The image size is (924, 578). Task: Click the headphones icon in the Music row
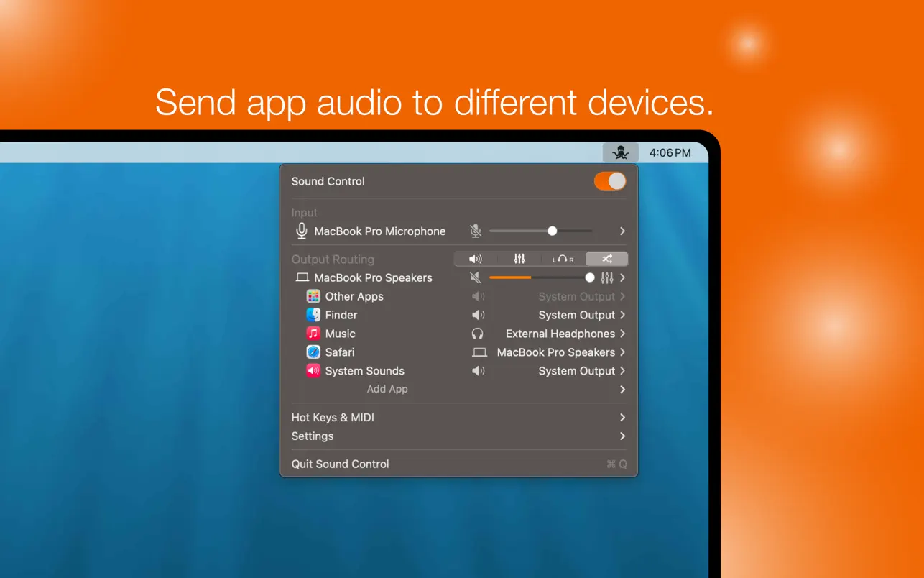click(x=478, y=334)
